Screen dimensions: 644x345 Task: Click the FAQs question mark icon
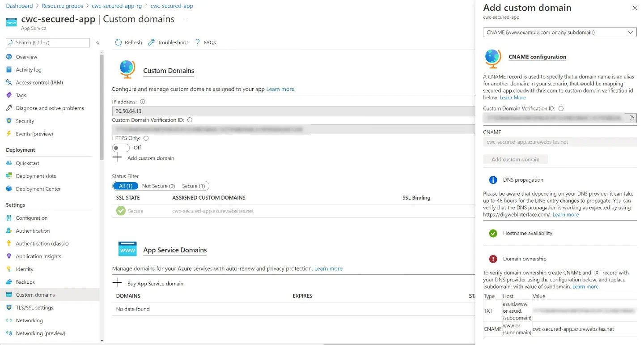198,43
